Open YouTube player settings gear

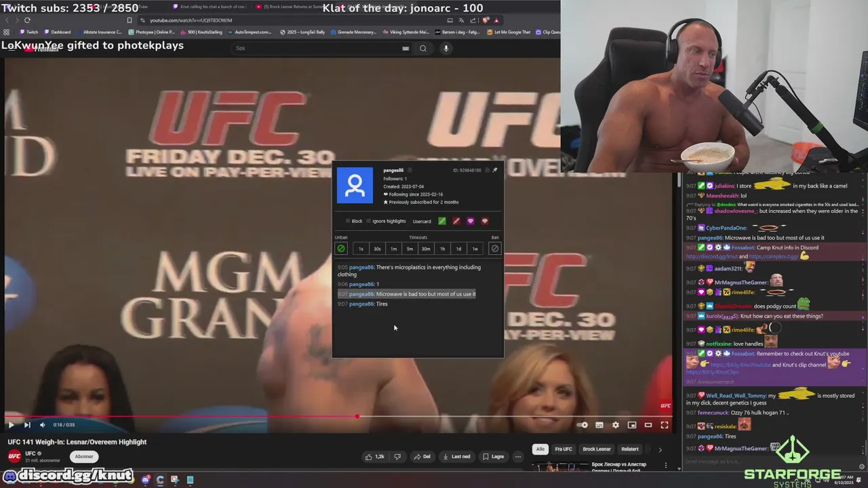click(616, 425)
